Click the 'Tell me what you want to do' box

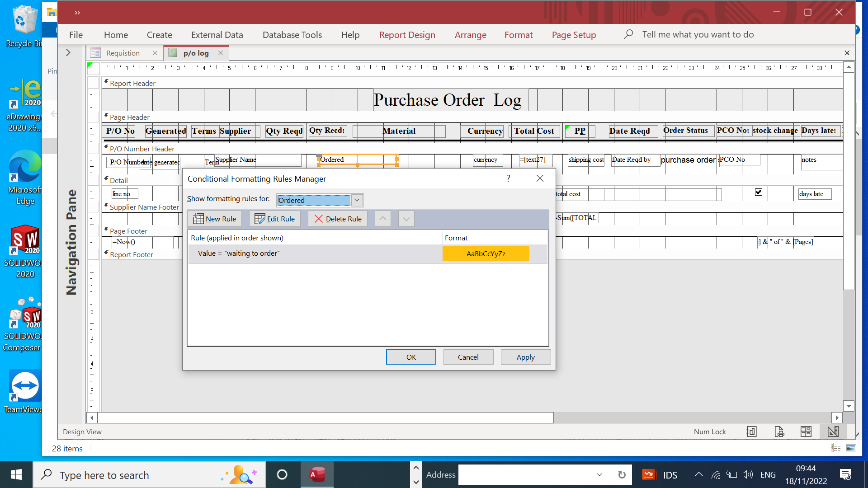pos(698,34)
